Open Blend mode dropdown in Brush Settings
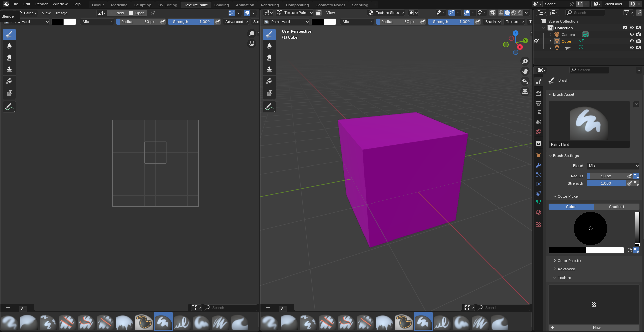This screenshot has width=644, height=332. click(613, 166)
